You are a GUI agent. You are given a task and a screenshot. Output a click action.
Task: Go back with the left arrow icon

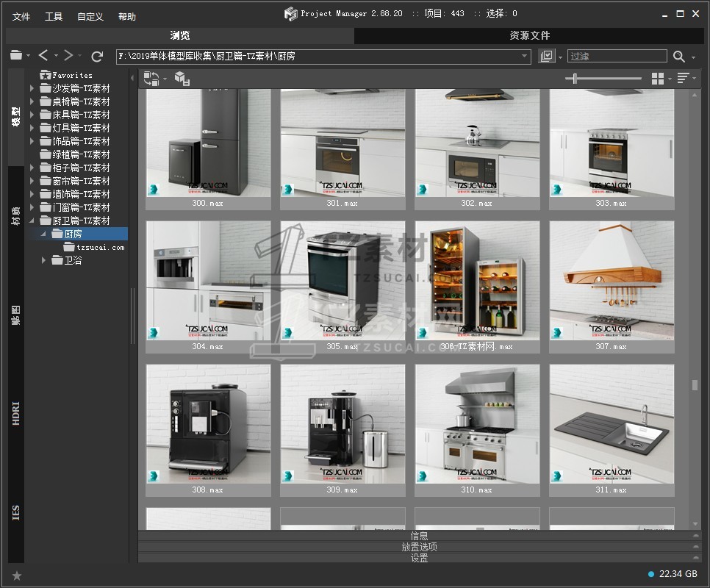[x=43, y=56]
